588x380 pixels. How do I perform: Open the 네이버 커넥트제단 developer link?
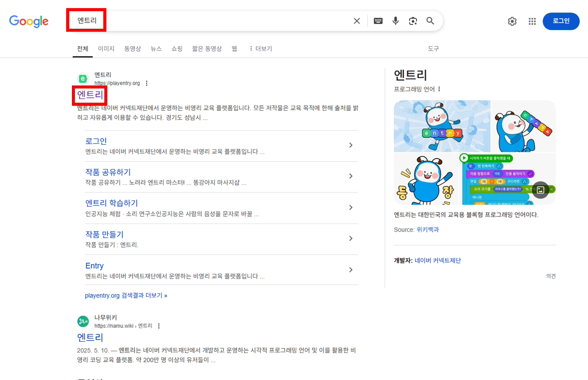437,260
